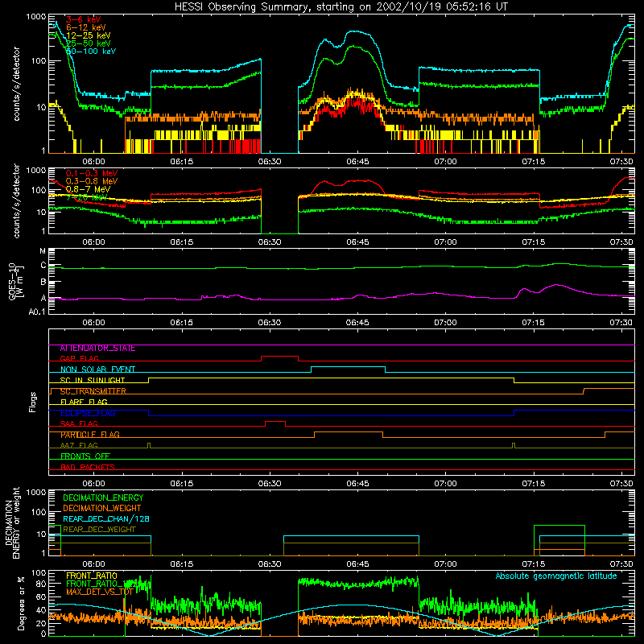Select the PARTICLE_FLAG label
The width and height of the screenshot is (644, 644).
pos(90,435)
